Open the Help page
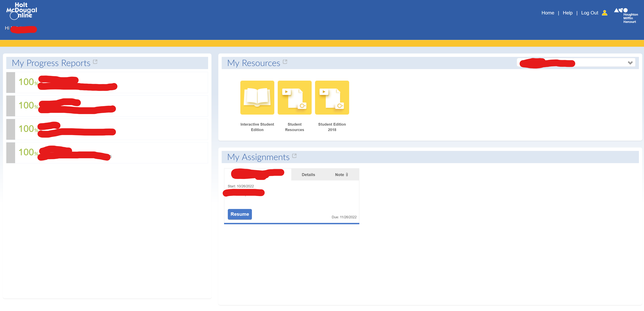Screen dimensions: 644x311 coord(567,13)
